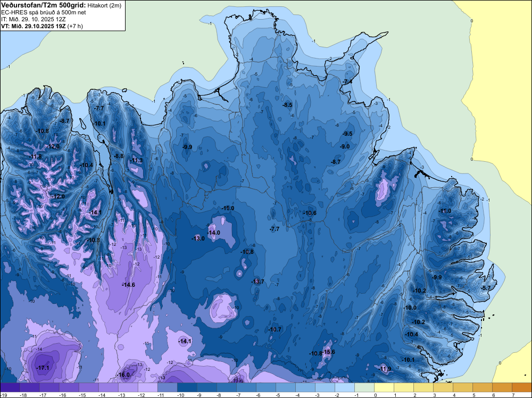
Task: Click legend swatch between -11 and -10
Action: pyautogui.click(x=167, y=387)
